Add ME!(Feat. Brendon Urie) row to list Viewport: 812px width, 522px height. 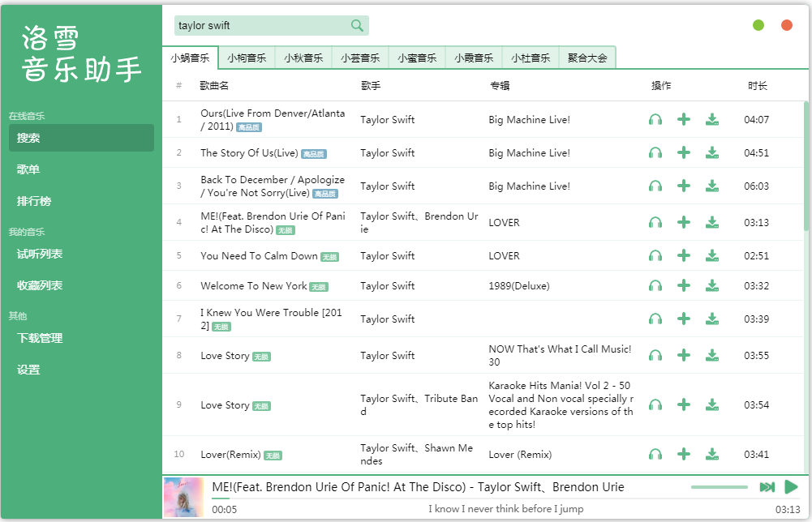(684, 222)
